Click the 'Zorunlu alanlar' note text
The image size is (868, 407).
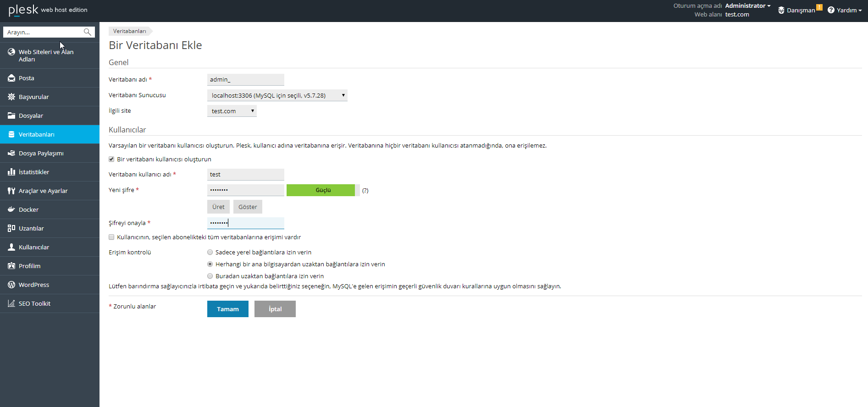[135, 306]
